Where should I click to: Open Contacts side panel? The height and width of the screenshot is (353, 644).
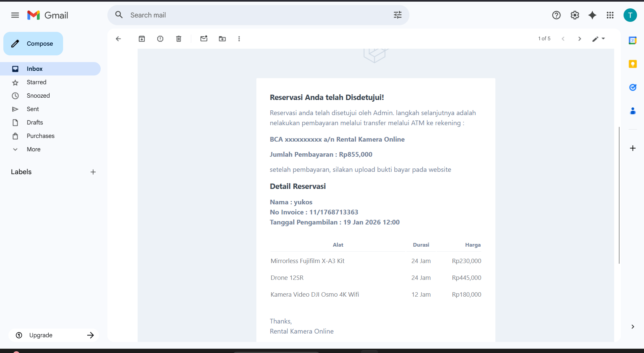(x=633, y=111)
